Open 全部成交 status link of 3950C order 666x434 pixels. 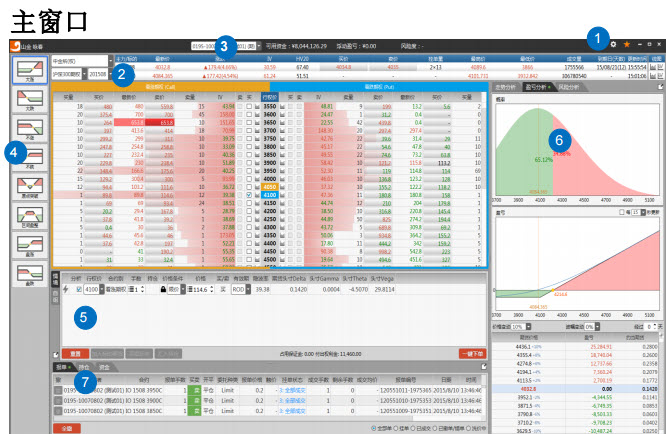coord(292,390)
